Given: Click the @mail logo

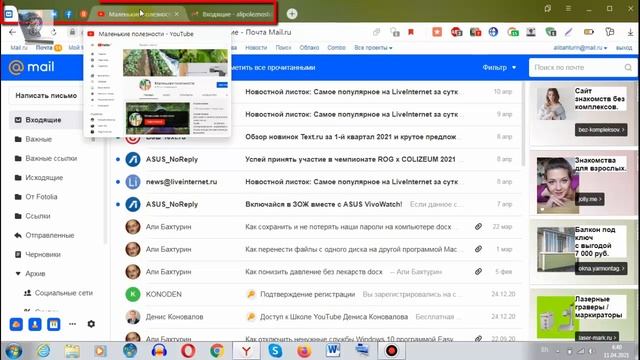Looking at the screenshot, I should tap(31, 67).
